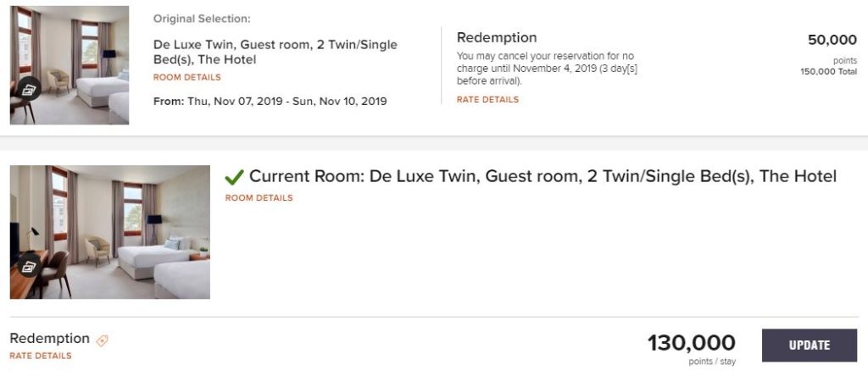Click green checkmark beside Current Room

[x=234, y=177]
